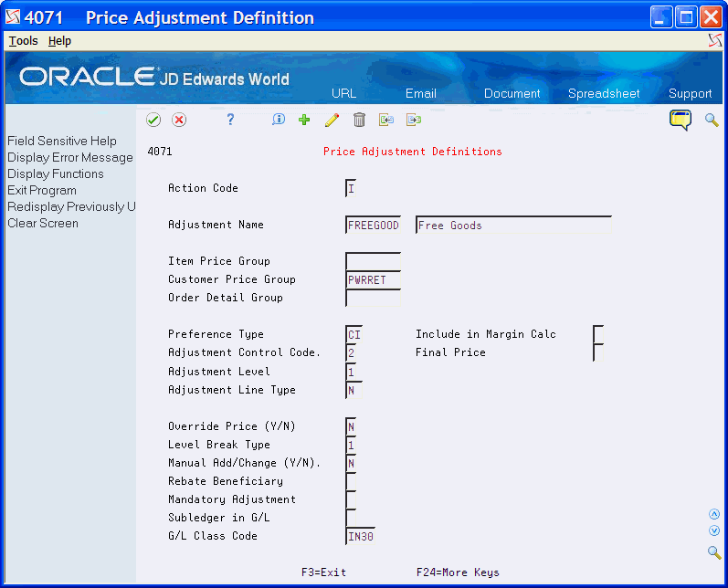Click the green checkmark OK icon
This screenshot has height=588, width=728.
153,120
